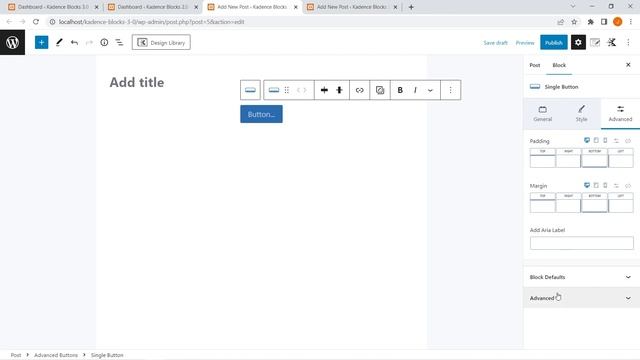This screenshot has width=640, height=360.
Task: Click the Padding unit/settings sliders icon
Action: click(616, 141)
